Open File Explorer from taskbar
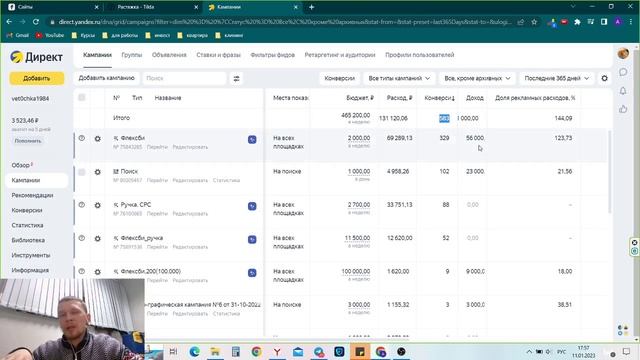The height and width of the screenshot is (360, 640). 215,351
